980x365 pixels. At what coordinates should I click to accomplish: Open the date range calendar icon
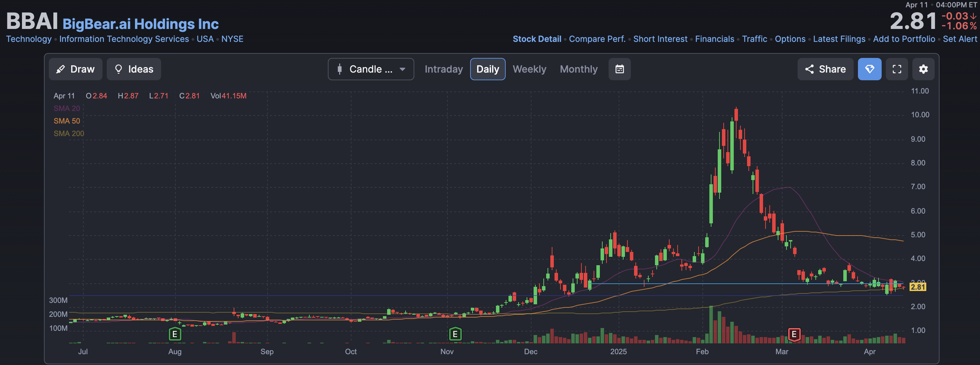[620, 69]
